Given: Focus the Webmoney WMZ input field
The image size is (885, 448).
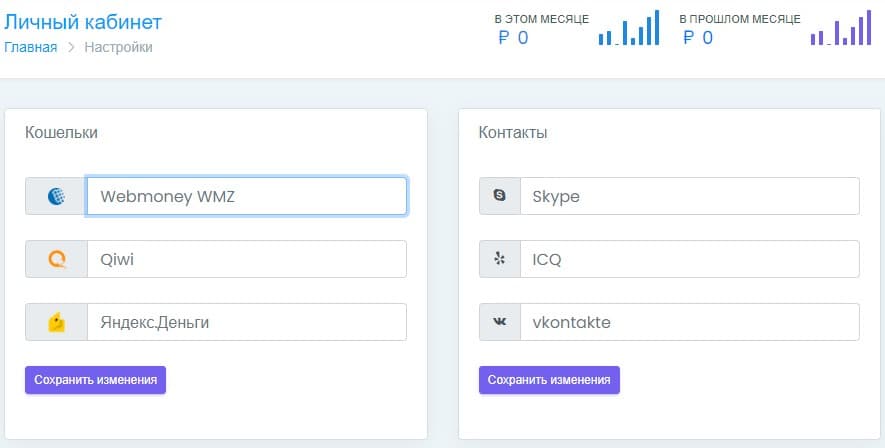Looking at the screenshot, I should (247, 196).
